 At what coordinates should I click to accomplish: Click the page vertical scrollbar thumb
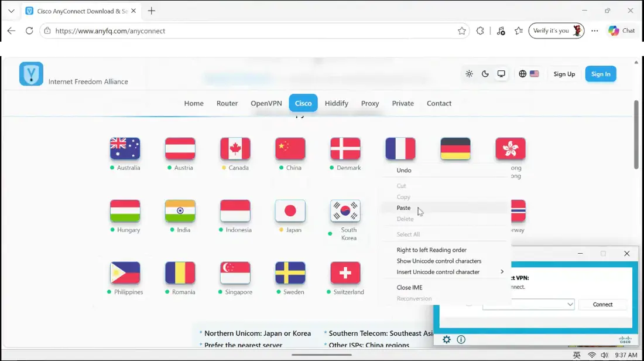[636, 134]
